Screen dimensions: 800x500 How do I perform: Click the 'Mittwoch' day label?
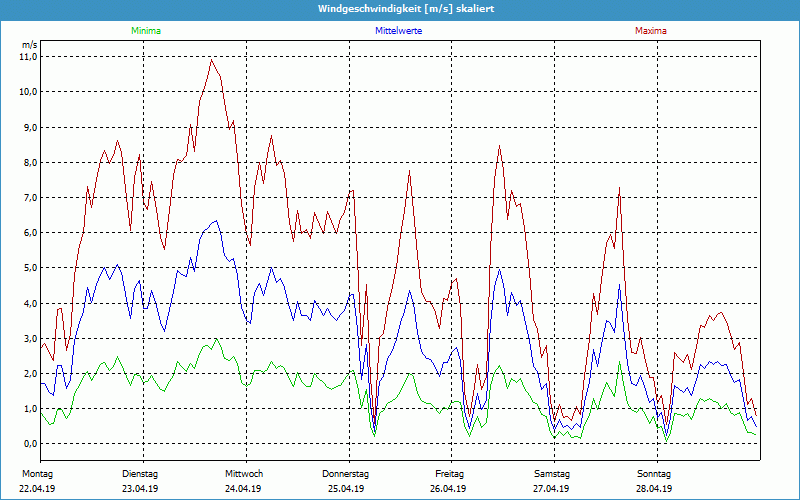click(x=244, y=474)
